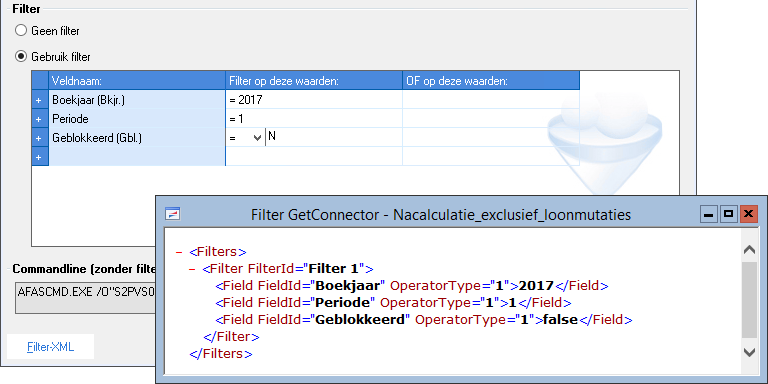Screen dimensions: 768x384
Task: Click the 'OF op deze waarden:' column header
Action: click(x=491, y=81)
